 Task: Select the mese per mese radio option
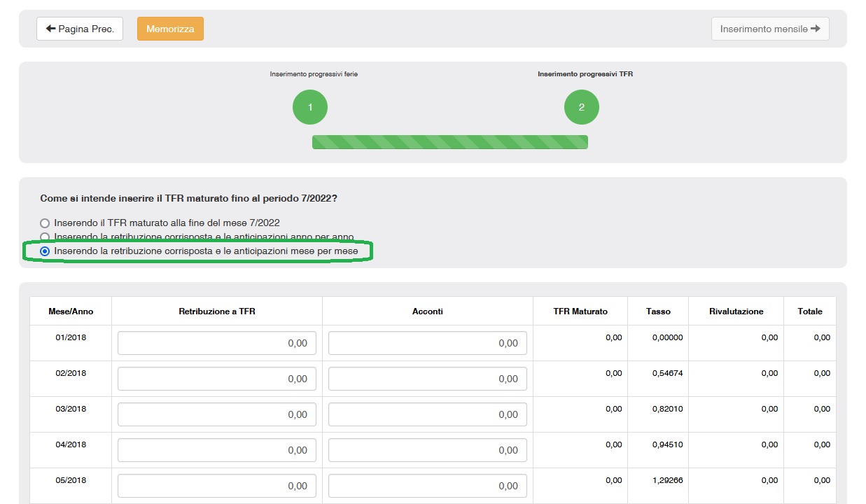coord(46,251)
